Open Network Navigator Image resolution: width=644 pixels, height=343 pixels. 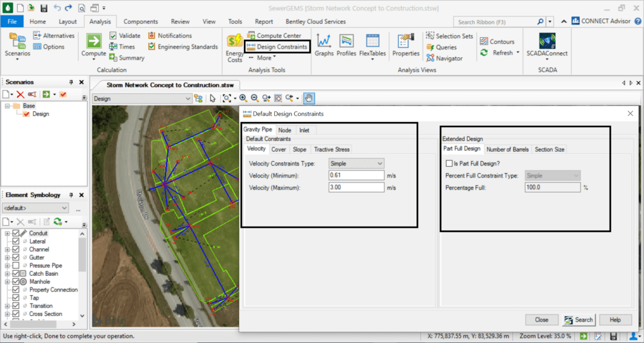(x=445, y=59)
